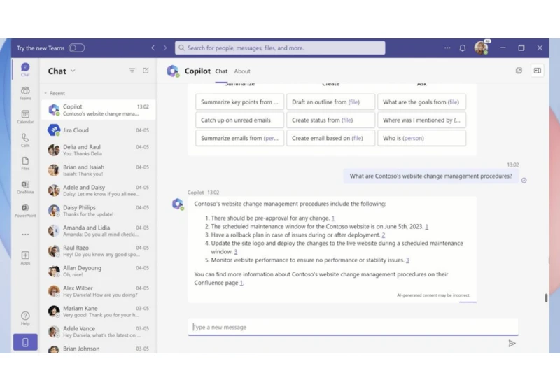Switch to the About tab of Copilot
The width and height of the screenshot is (560, 392).
(242, 71)
